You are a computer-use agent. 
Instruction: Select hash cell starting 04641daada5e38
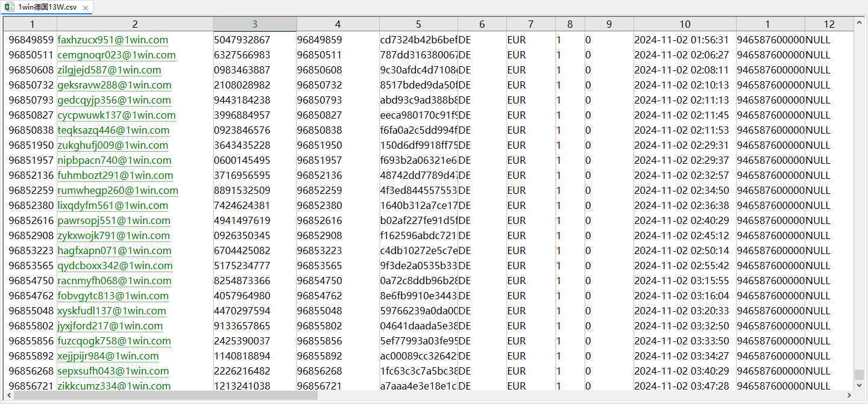tap(419, 326)
